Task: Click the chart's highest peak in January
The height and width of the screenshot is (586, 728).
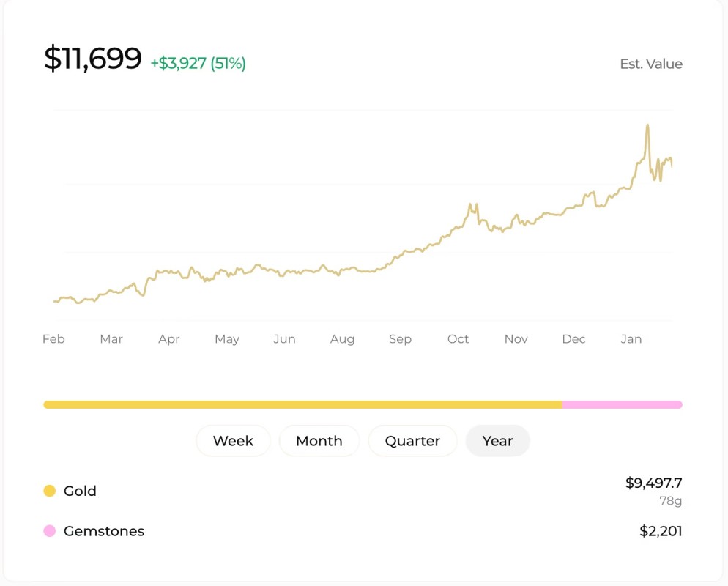Action: (647, 125)
